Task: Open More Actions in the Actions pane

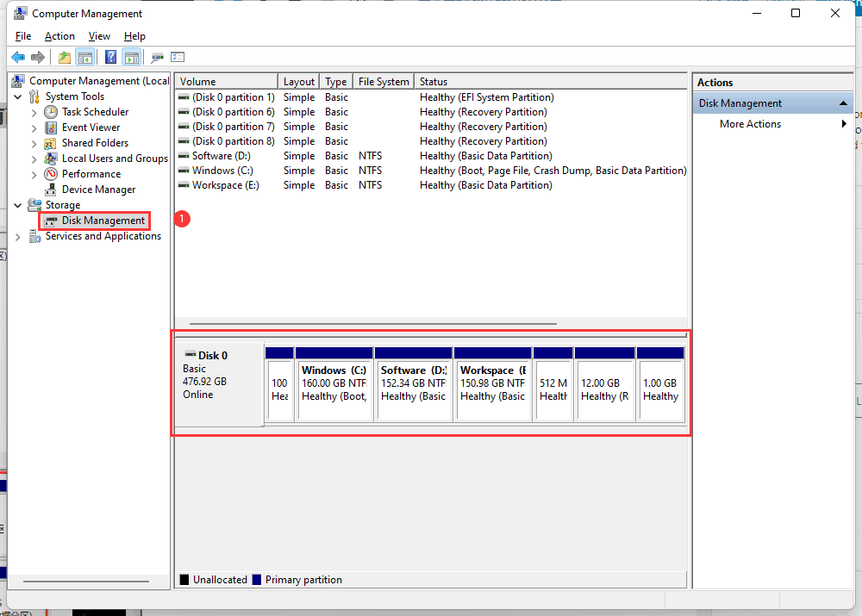Action: click(750, 124)
